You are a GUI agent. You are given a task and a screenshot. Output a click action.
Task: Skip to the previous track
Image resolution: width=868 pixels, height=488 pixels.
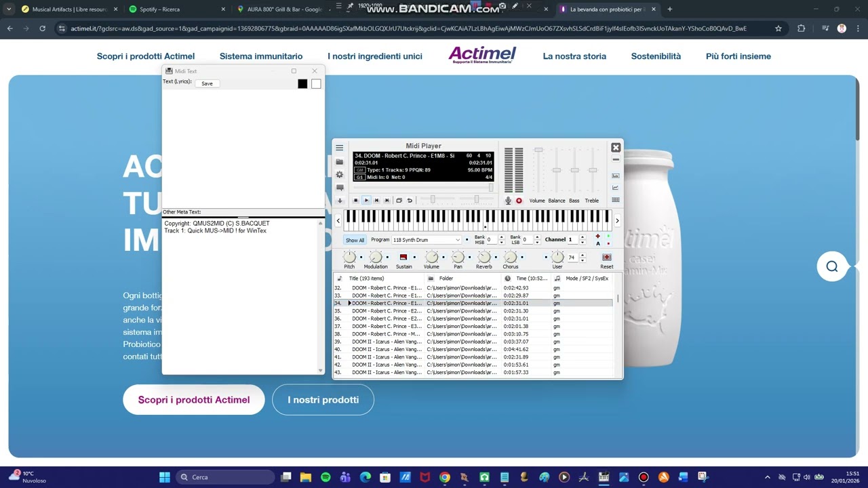click(376, 200)
